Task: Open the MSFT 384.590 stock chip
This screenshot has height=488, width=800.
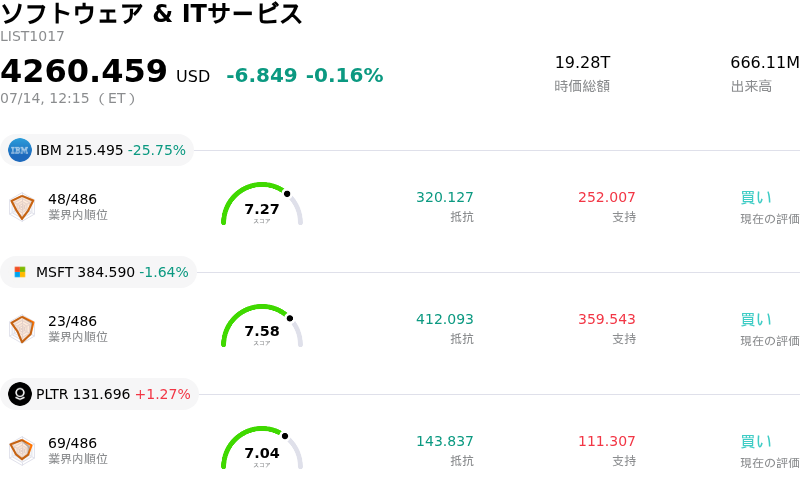Action: pyautogui.click(x=98, y=272)
